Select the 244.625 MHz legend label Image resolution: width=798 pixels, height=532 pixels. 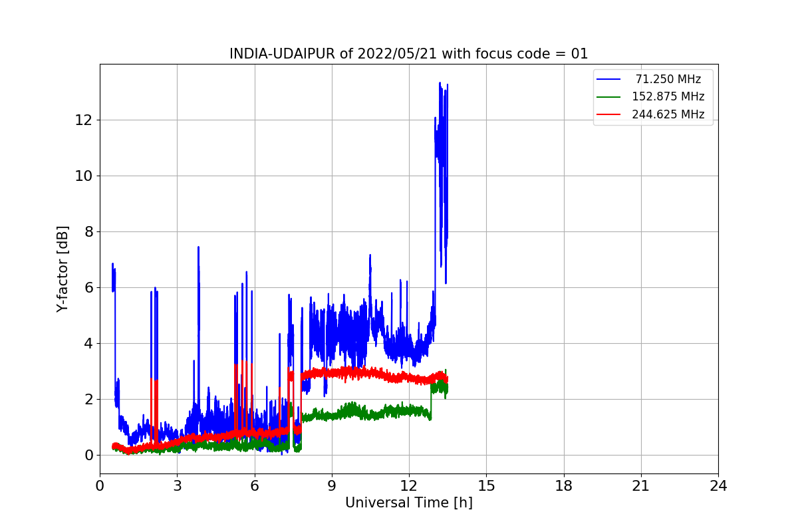coord(668,114)
